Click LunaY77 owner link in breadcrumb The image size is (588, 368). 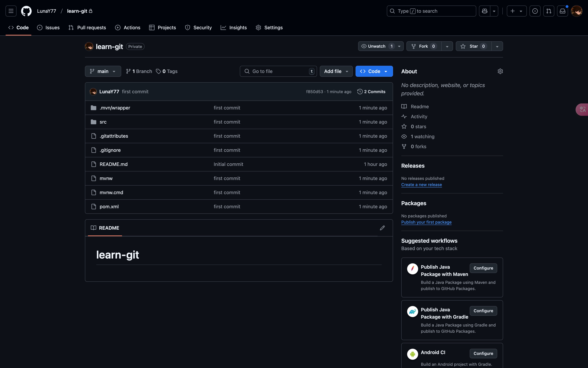pos(46,11)
